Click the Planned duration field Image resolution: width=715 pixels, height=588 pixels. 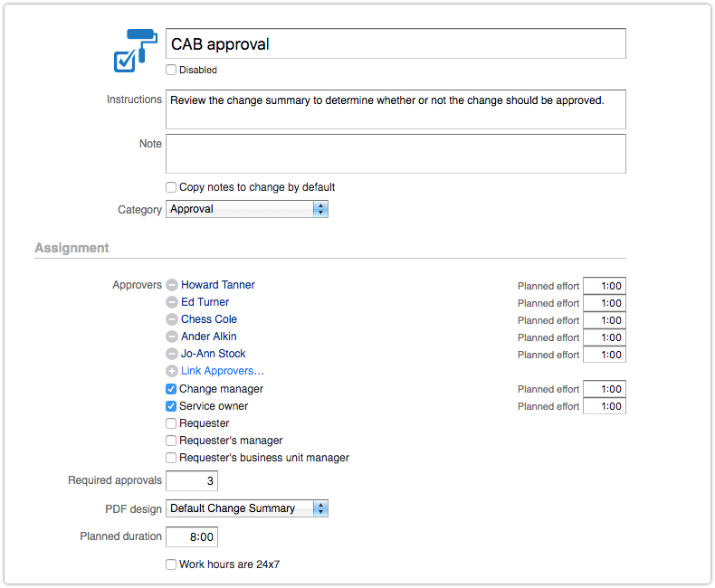[192, 537]
